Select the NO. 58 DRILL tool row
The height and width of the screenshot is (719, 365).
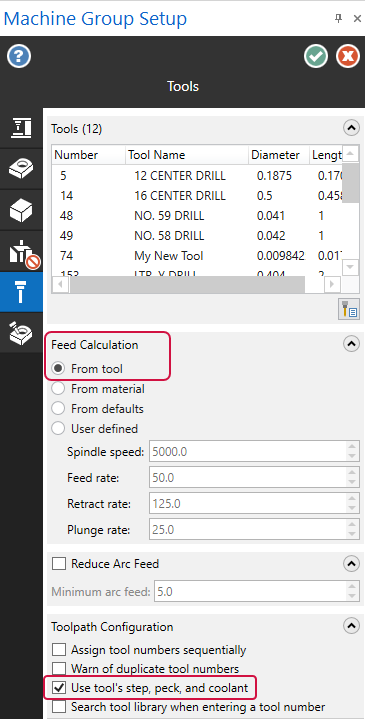click(x=197, y=236)
